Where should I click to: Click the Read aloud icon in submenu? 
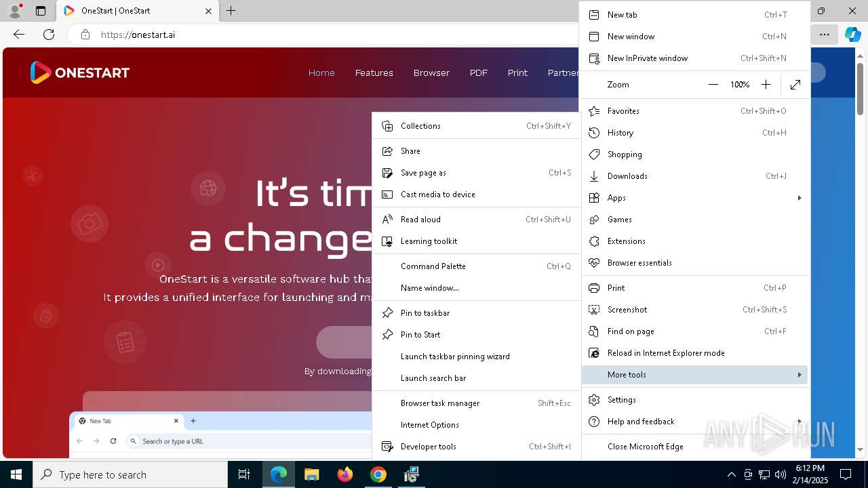point(387,220)
